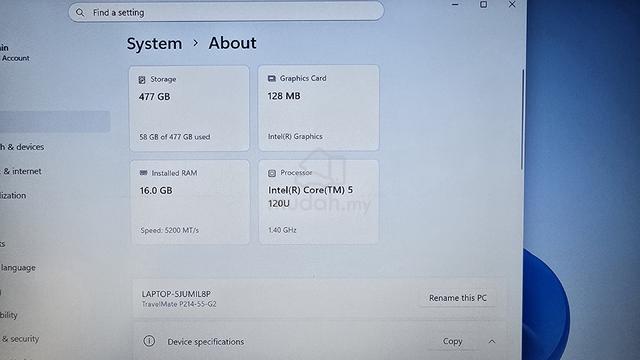The width and height of the screenshot is (640, 360).
Task: Click the Find a setting search box
Action: 226,12
